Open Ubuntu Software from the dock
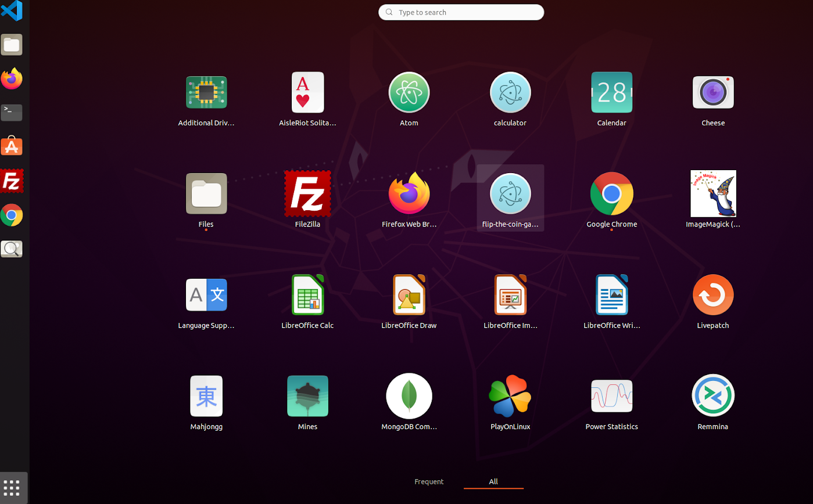Screen dimensions: 813x504 pyautogui.click(x=12, y=146)
